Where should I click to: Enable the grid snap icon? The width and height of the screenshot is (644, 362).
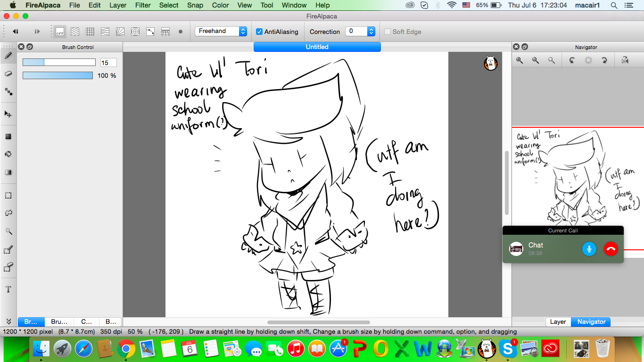coord(90,32)
